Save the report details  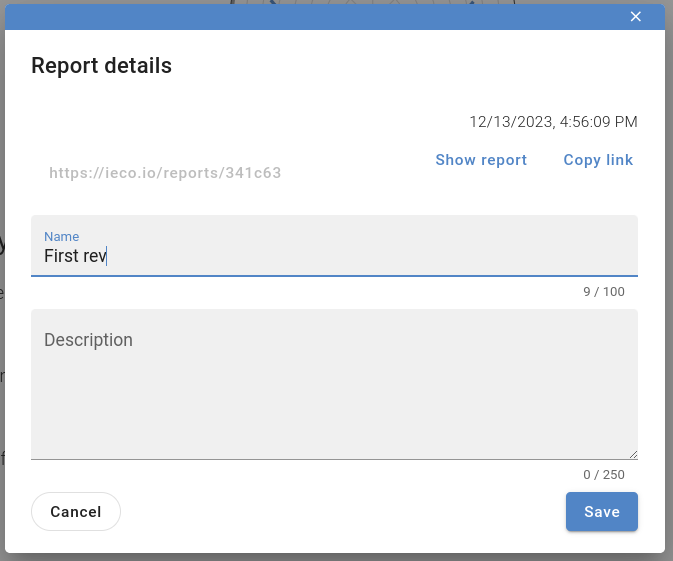click(x=602, y=511)
